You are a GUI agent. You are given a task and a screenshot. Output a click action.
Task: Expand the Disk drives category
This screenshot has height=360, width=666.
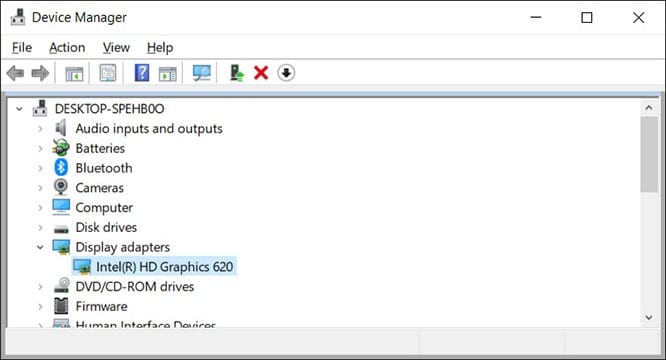[x=40, y=227]
